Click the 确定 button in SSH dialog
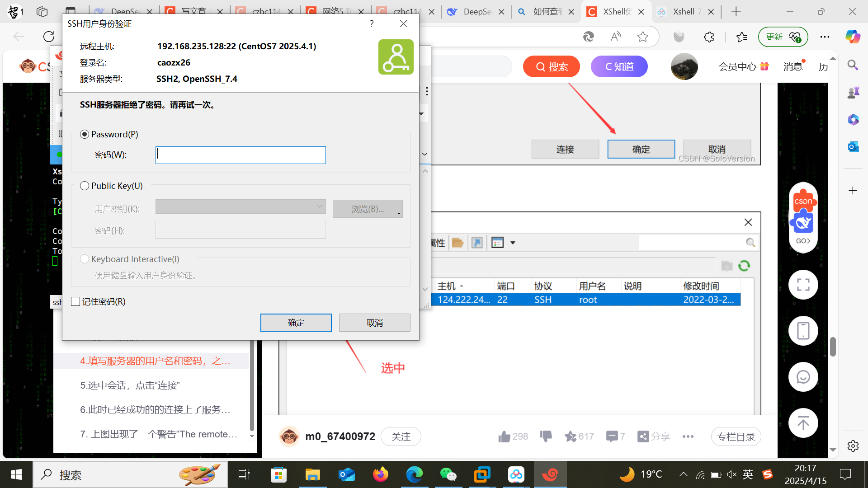 [x=296, y=323]
